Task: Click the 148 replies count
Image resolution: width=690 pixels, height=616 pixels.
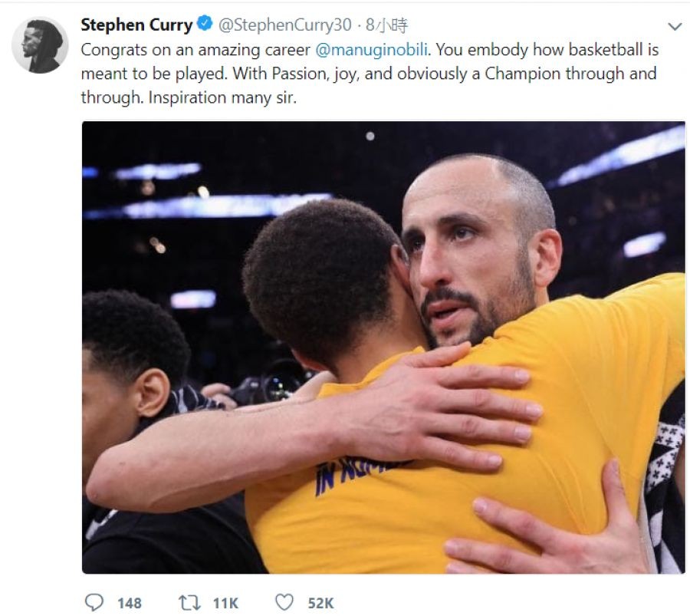Action: (x=130, y=603)
